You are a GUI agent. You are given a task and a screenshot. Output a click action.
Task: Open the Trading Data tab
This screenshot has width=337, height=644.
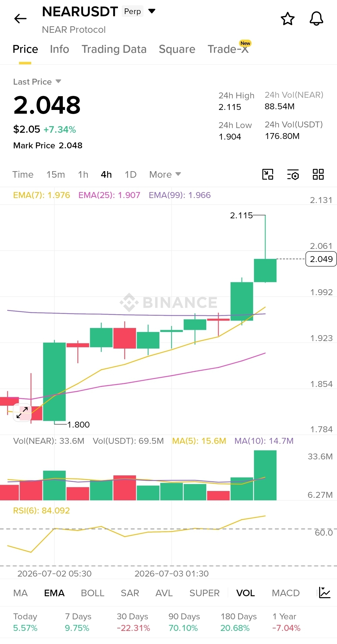[114, 49]
